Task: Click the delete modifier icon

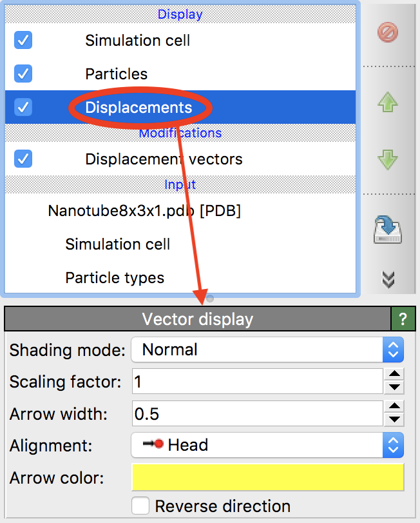Action: click(x=388, y=32)
